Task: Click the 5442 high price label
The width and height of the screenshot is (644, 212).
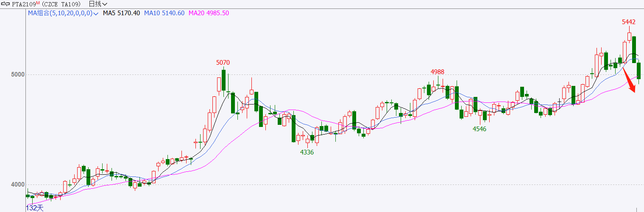Action: (x=629, y=22)
